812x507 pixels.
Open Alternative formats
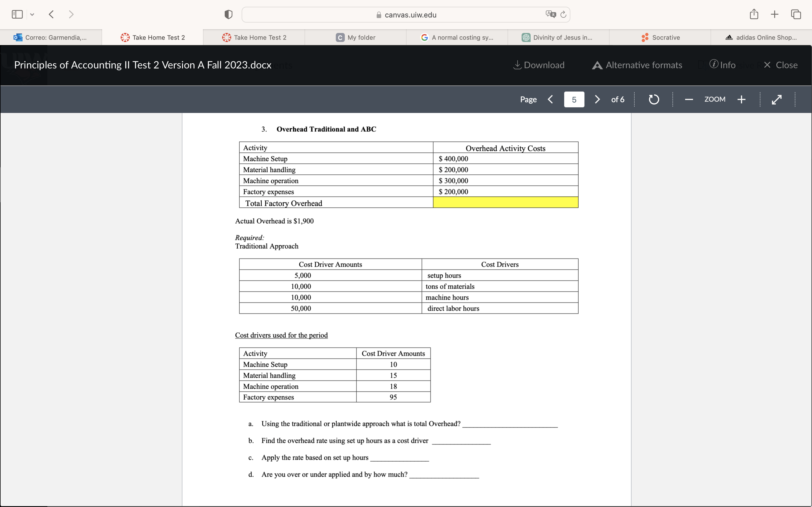[637, 65]
